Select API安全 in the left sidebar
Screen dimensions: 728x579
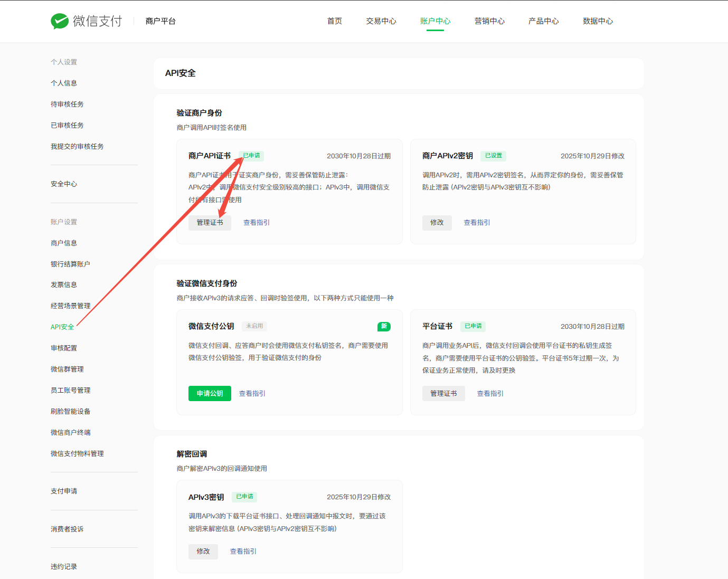62,327
